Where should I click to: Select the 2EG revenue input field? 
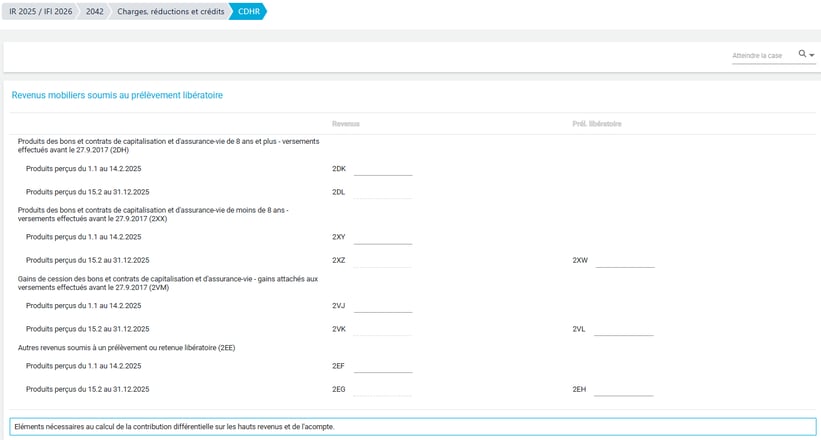[382, 389]
